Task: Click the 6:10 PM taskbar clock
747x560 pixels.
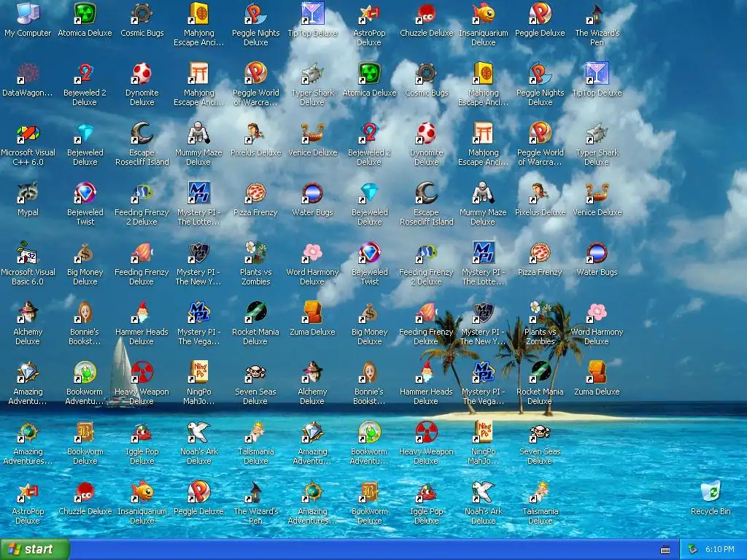Action: pyautogui.click(x=720, y=550)
